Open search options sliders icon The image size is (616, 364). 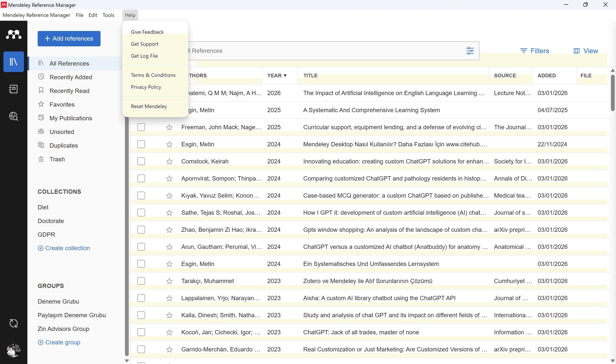[x=470, y=51]
